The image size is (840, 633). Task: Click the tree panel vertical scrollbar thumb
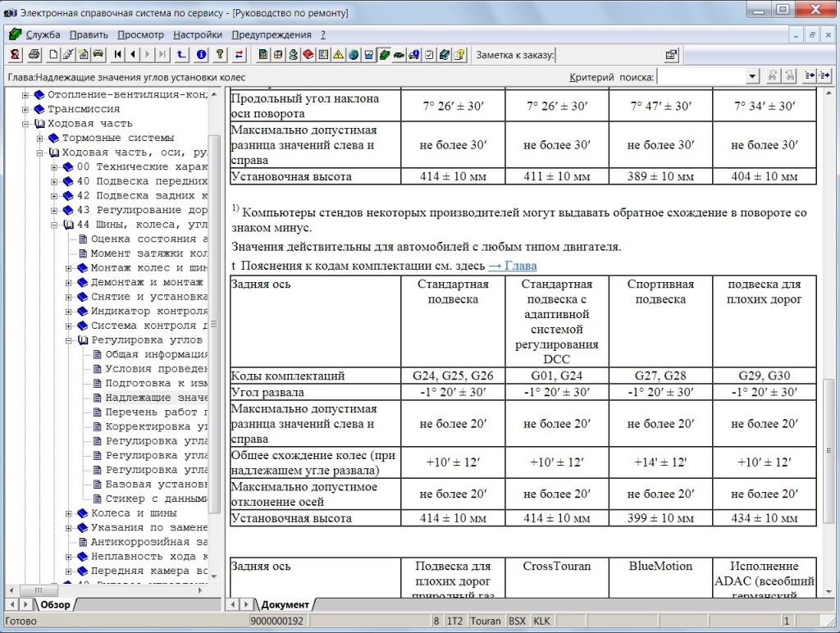(214, 324)
